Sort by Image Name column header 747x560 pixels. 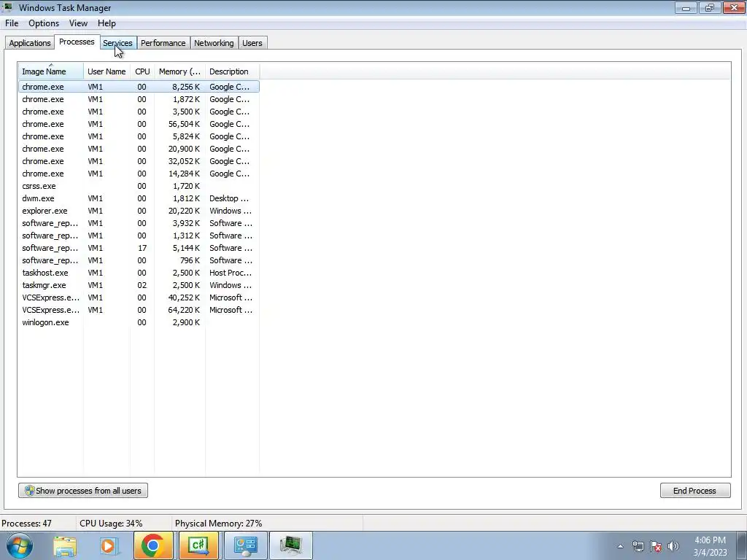pos(50,71)
